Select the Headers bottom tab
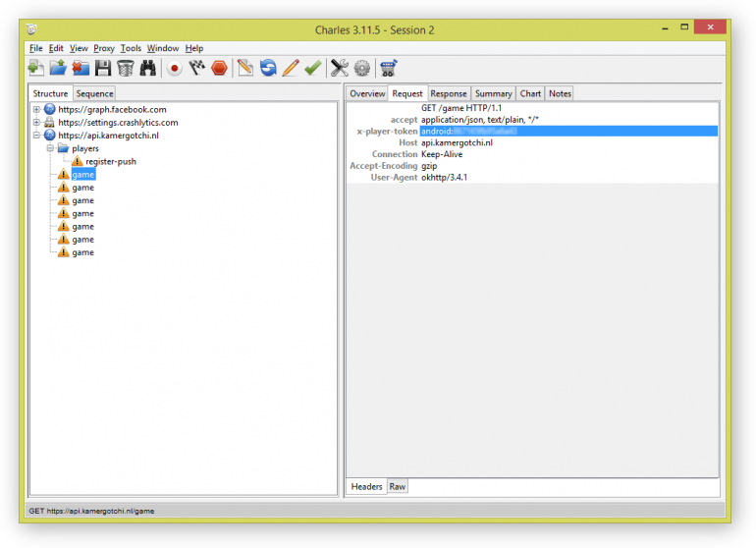Screen dimensions: 756x548 coord(366,486)
